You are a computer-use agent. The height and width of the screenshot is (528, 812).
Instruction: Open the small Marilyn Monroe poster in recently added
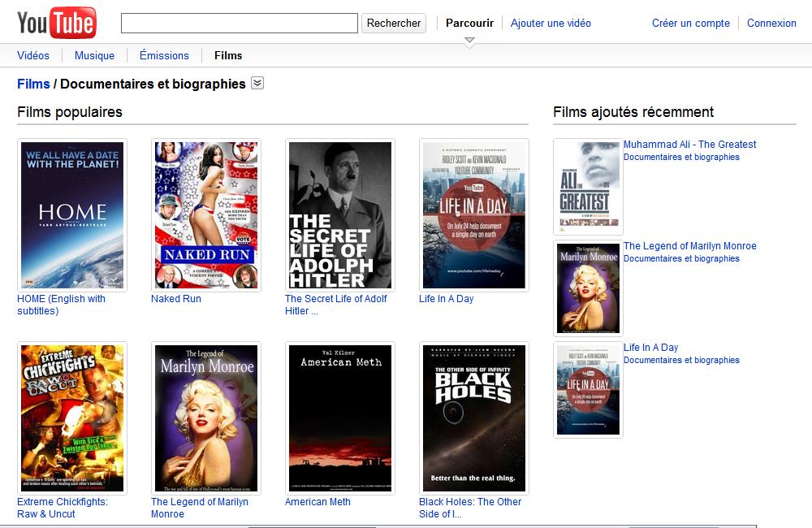(588, 288)
